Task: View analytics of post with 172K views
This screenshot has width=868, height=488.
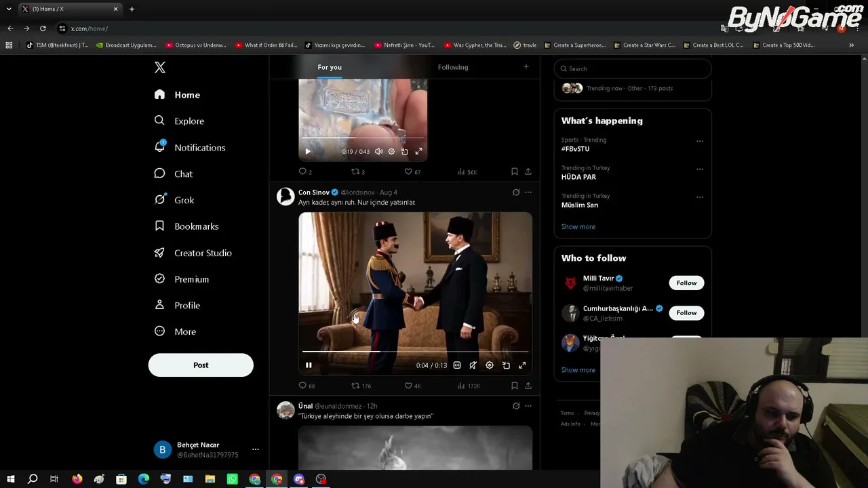Action: 469,386
